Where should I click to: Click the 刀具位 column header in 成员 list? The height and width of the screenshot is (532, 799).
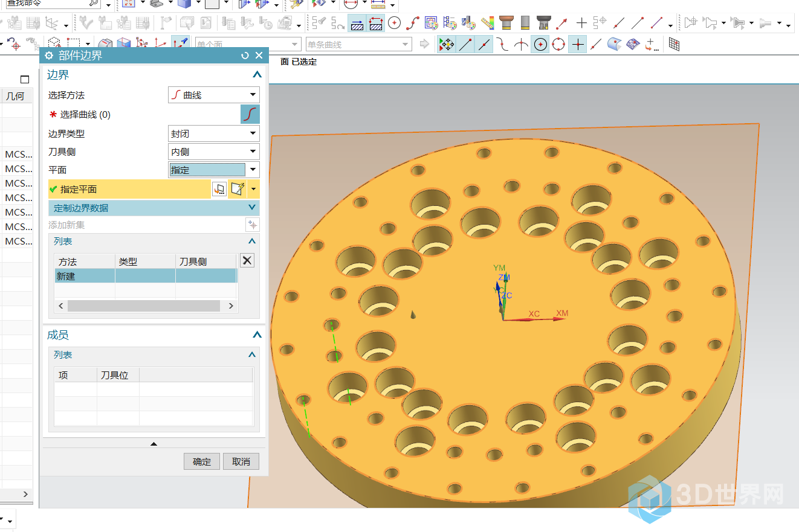pyautogui.click(x=118, y=375)
